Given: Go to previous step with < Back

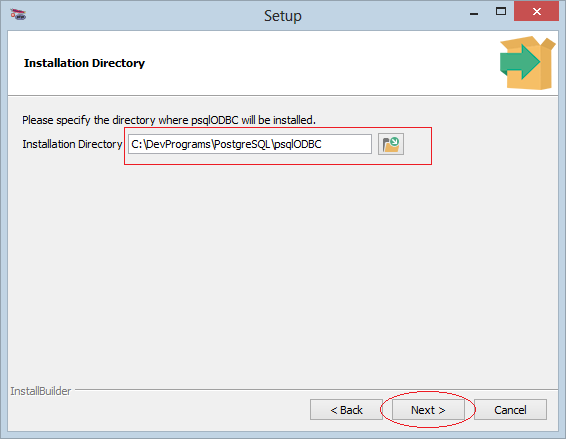Looking at the screenshot, I should pos(346,410).
